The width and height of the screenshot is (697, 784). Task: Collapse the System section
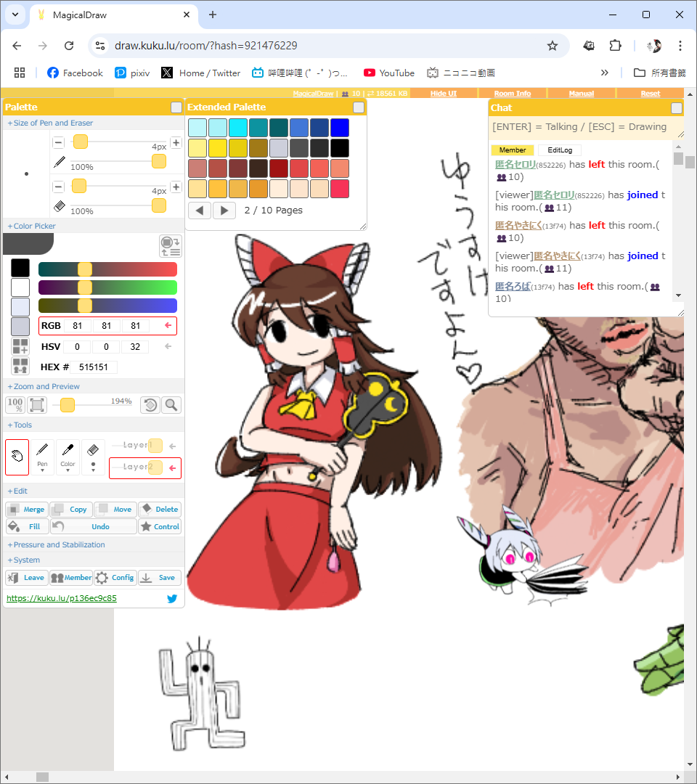click(x=24, y=560)
